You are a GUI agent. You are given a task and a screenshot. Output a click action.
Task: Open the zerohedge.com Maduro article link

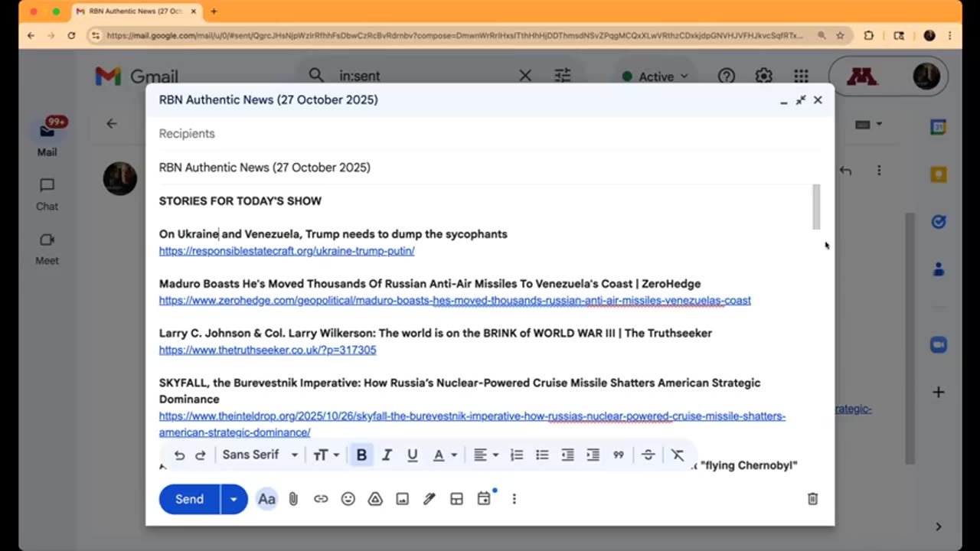coord(455,301)
